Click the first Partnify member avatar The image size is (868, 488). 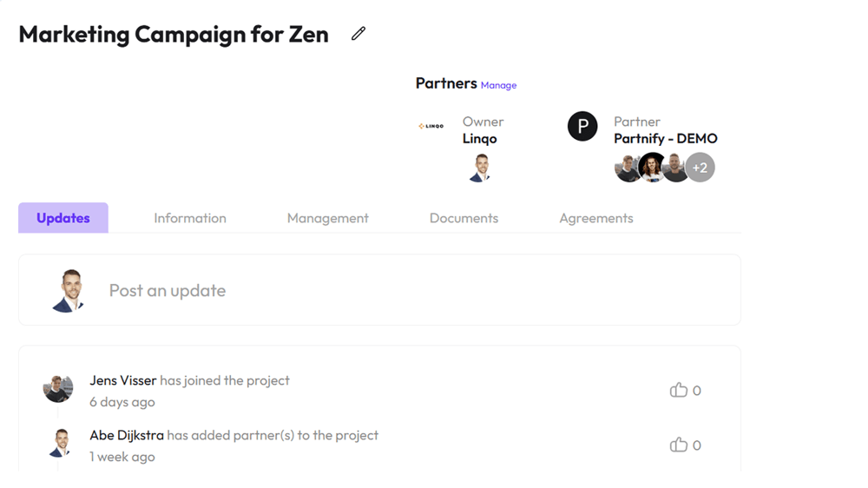pos(627,168)
